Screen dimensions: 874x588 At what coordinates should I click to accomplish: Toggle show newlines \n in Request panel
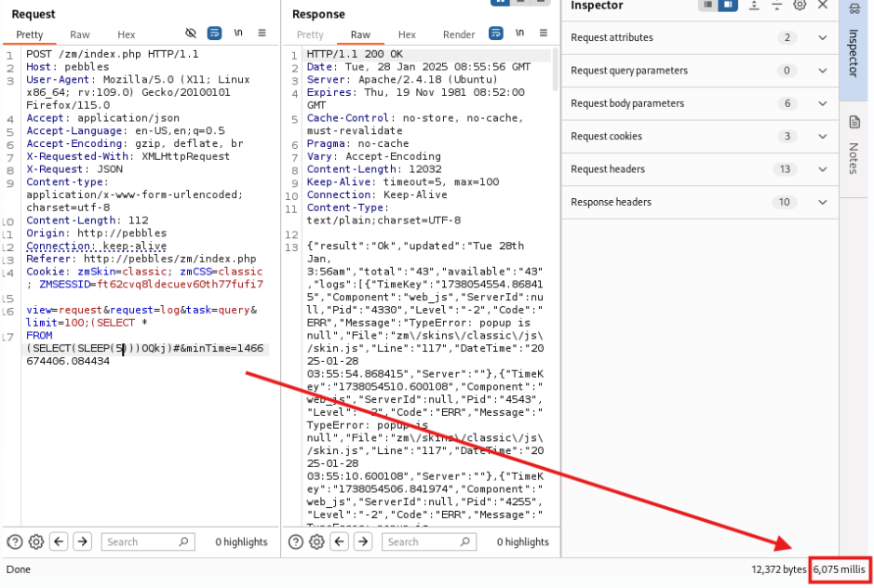tap(238, 33)
